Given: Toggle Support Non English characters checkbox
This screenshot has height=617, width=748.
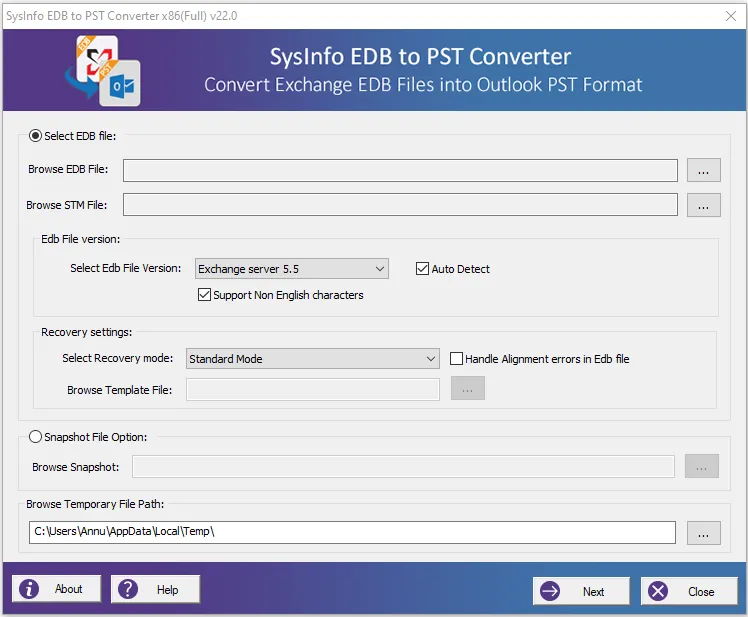Looking at the screenshot, I should tap(204, 294).
